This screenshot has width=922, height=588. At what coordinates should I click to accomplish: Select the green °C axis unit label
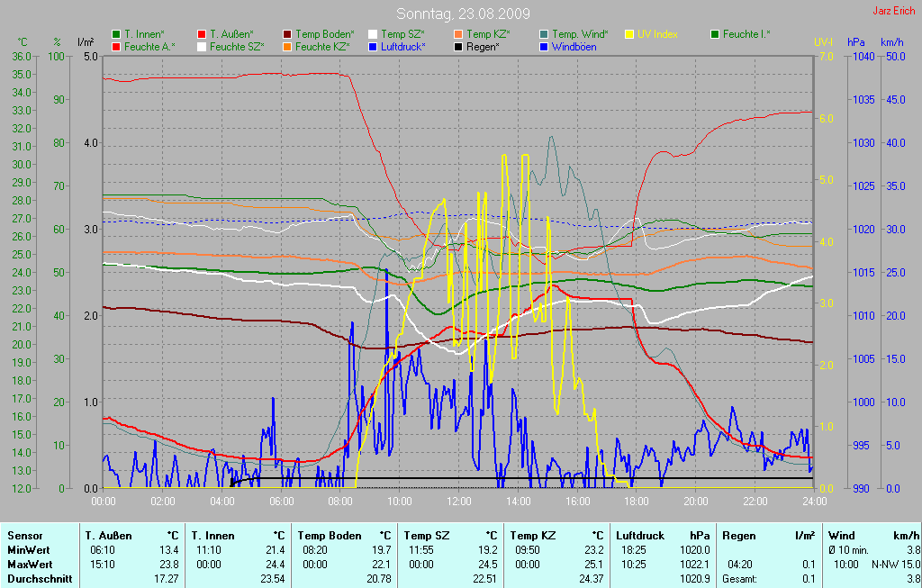pyautogui.click(x=23, y=42)
